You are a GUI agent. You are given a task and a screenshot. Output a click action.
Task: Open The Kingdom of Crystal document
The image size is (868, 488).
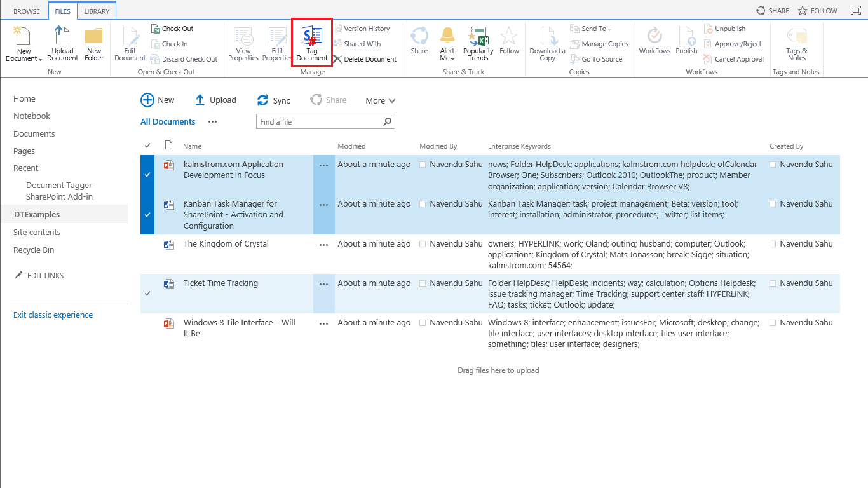[x=226, y=243]
